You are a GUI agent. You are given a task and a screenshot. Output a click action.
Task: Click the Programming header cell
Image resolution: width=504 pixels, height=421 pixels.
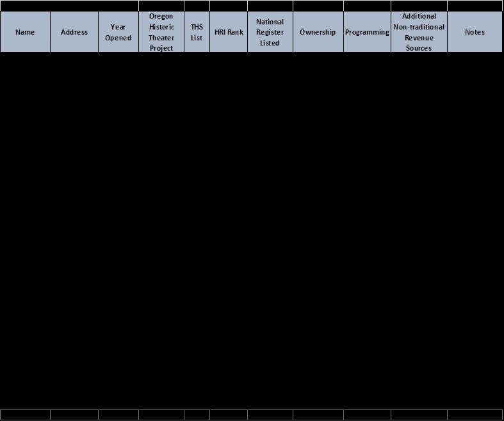click(x=367, y=32)
